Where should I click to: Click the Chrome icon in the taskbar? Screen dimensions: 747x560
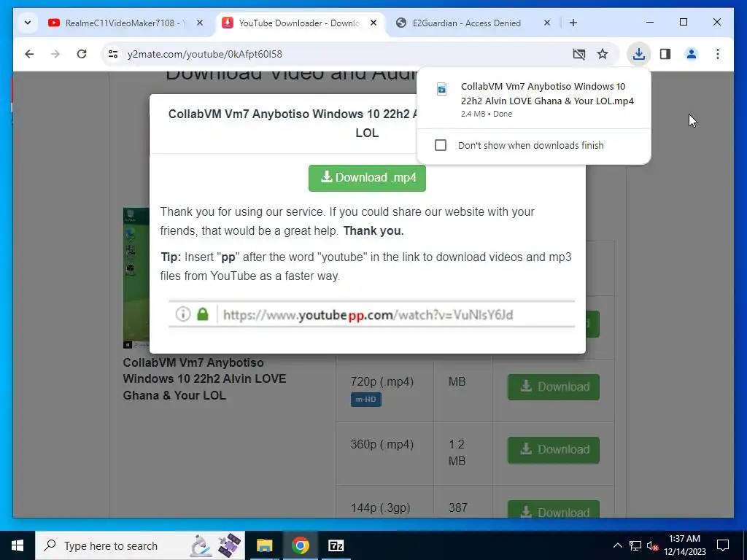[300, 545]
